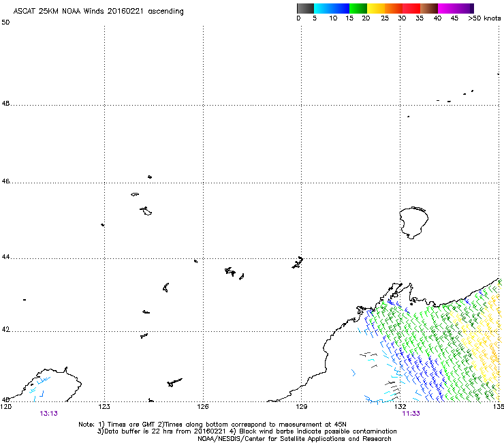Click the "120" longitude axis label

(6, 407)
